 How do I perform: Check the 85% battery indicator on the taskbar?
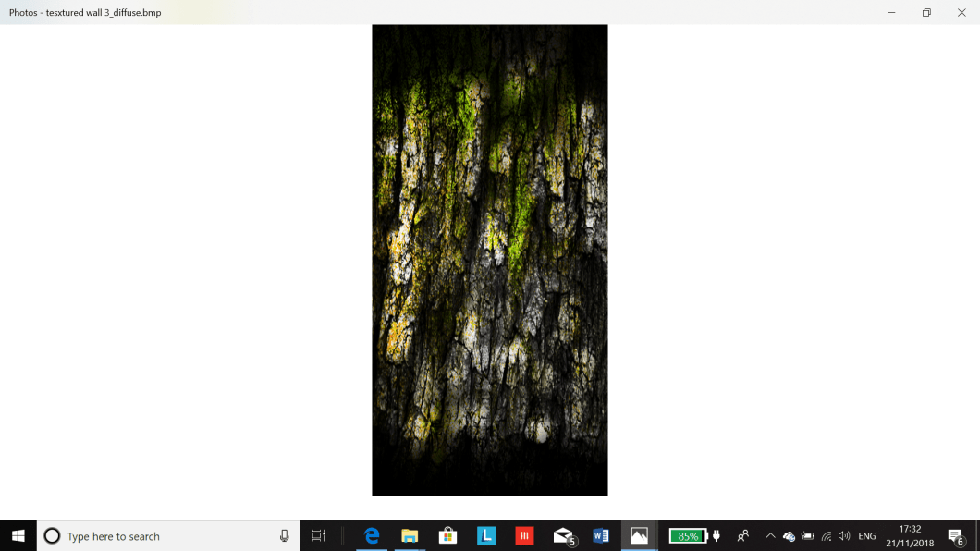coord(688,535)
